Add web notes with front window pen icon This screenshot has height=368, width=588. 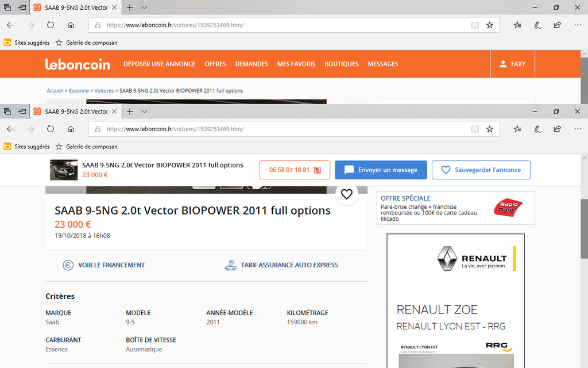coord(537,129)
